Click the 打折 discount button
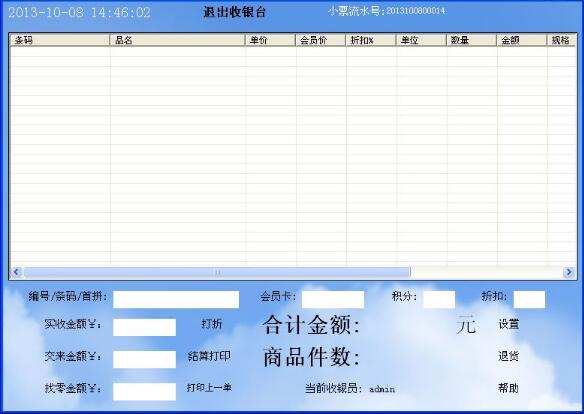Viewport: 584px width, 414px height. click(x=212, y=324)
